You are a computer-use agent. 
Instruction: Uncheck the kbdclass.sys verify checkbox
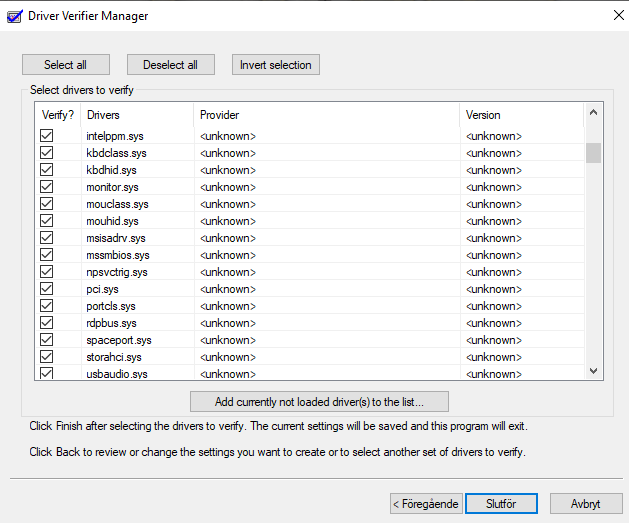tap(47, 152)
